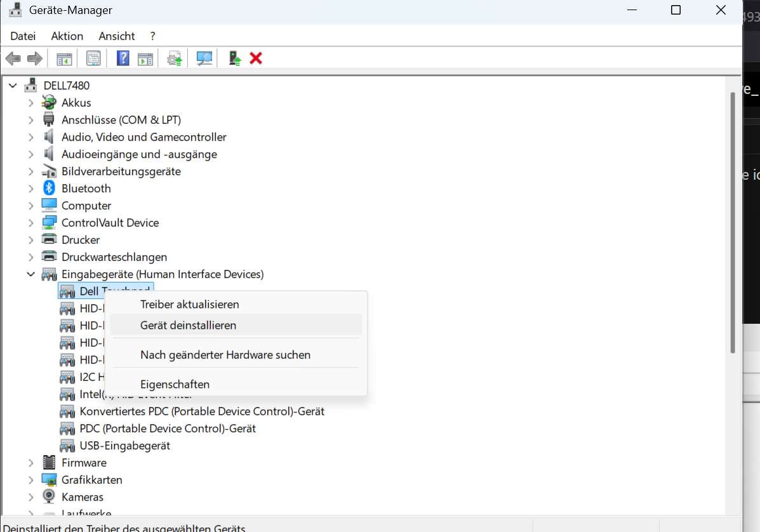Click the blue Help question-mark icon
Image resolution: width=760 pixels, height=532 pixels.
(123, 58)
